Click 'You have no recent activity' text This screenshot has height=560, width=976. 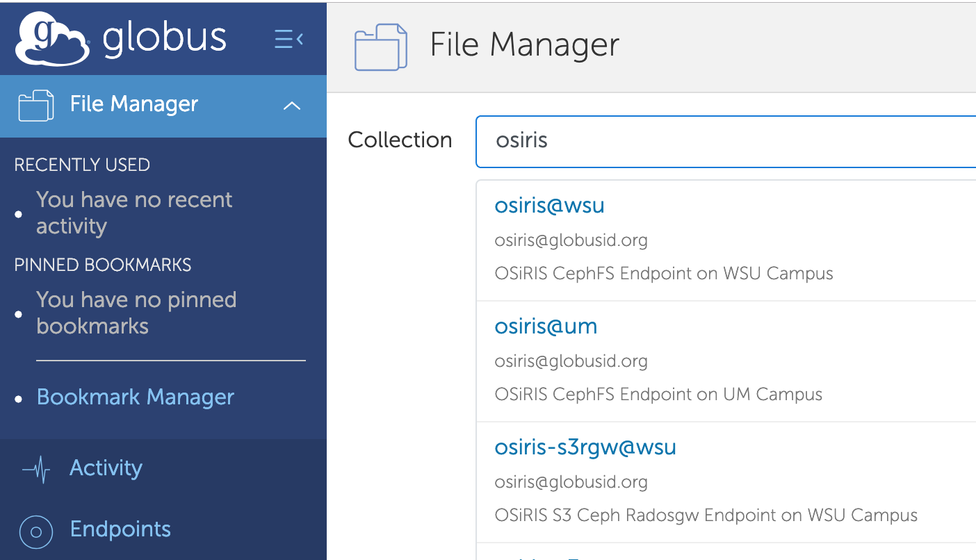coord(134,213)
